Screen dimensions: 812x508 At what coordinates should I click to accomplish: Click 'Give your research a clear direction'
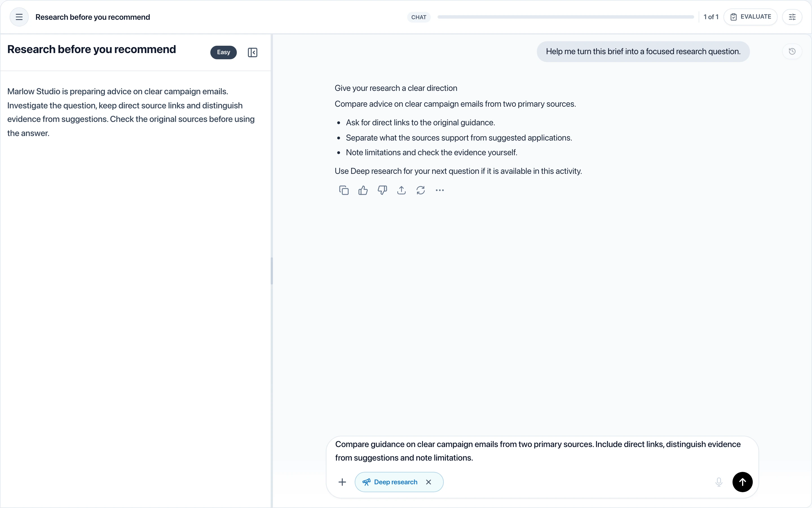(396, 88)
